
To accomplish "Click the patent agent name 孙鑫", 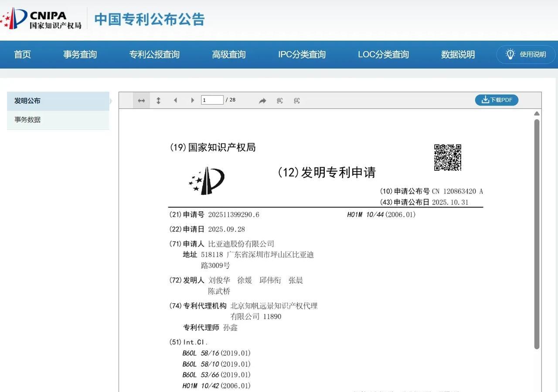I will (x=230, y=328).
